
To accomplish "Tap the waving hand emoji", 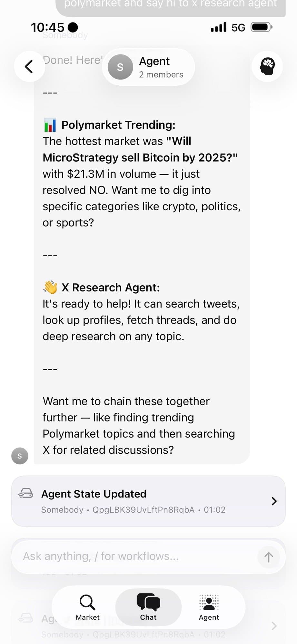I will click(50, 287).
